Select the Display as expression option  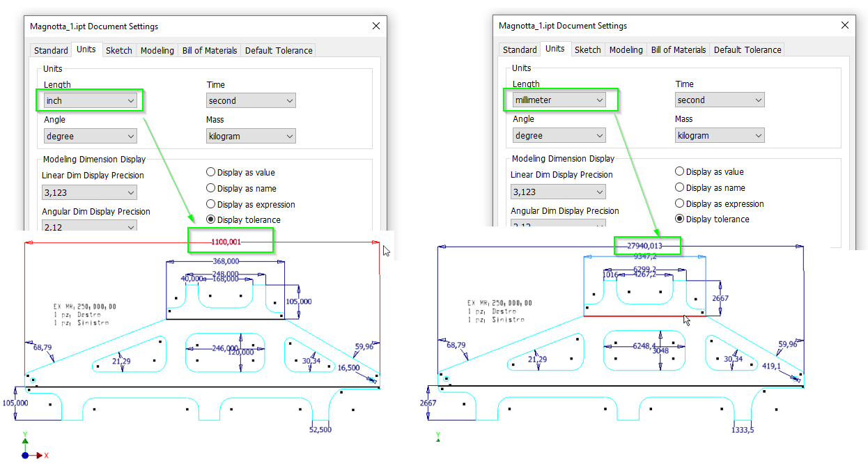(x=210, y=204)
